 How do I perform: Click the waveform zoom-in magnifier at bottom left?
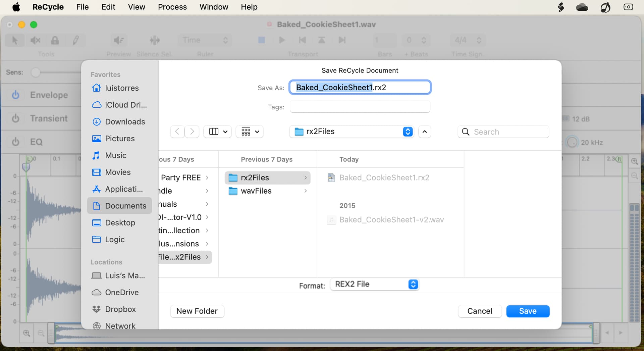(26, 333)
